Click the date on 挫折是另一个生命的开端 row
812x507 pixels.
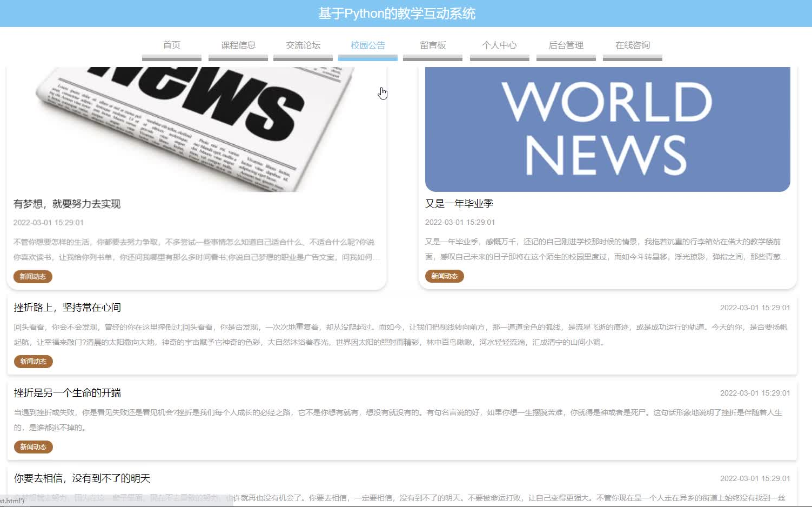[755, 393]
